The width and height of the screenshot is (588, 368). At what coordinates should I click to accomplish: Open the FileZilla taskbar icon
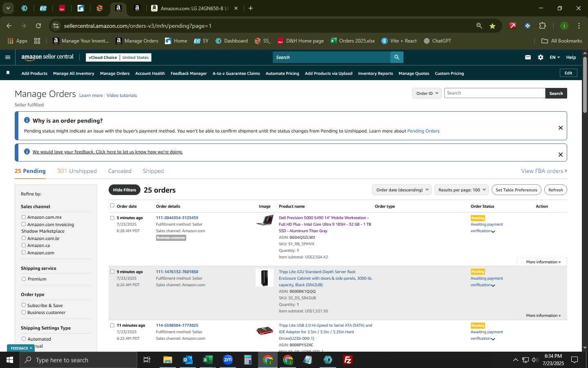(348, 360)
